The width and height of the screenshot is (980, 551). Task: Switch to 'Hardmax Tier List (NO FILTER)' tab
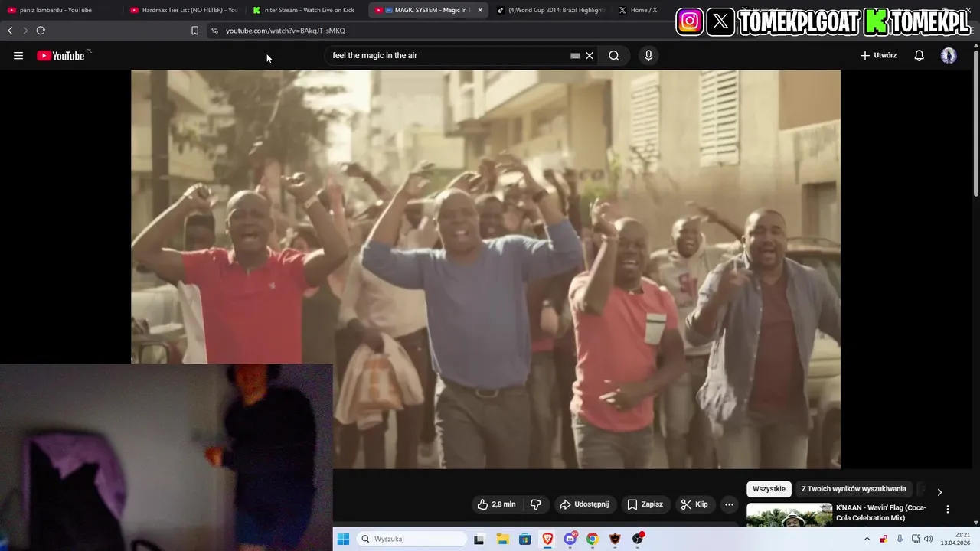[182, 10]
